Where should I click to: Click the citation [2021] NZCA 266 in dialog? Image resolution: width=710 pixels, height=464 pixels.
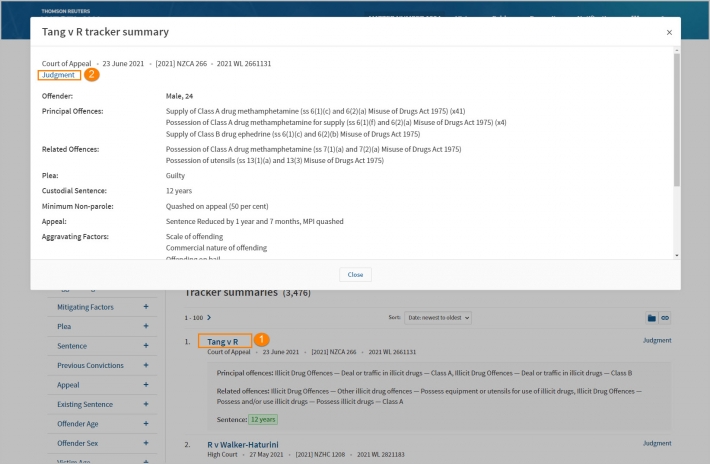tap(181, 64)
